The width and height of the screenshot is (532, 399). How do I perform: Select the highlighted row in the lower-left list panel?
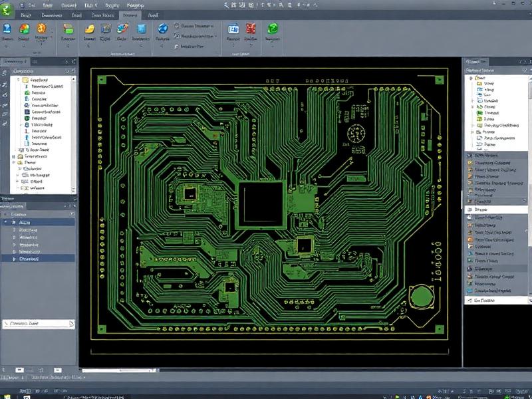tap(38, 222)
